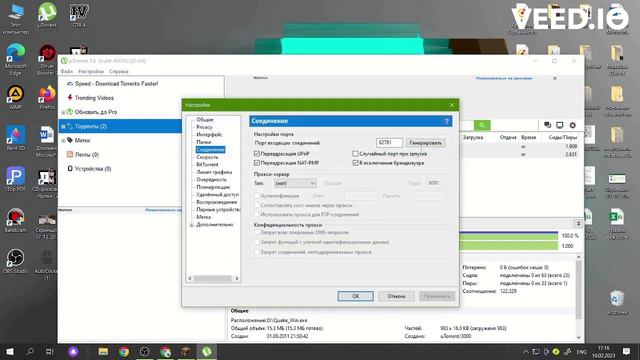
Task: Click the Загрузка column header
Action: coord(473,138)
